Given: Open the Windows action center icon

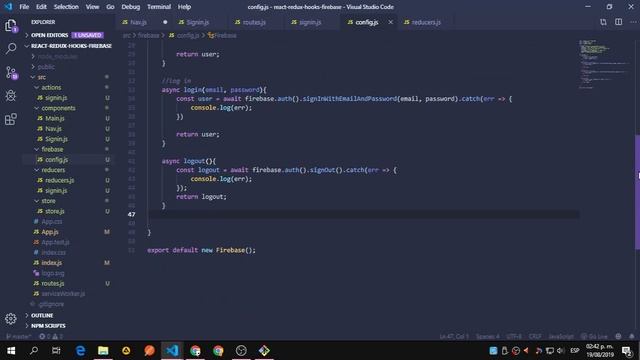Looking at the screenshot, I should point(627,351).
